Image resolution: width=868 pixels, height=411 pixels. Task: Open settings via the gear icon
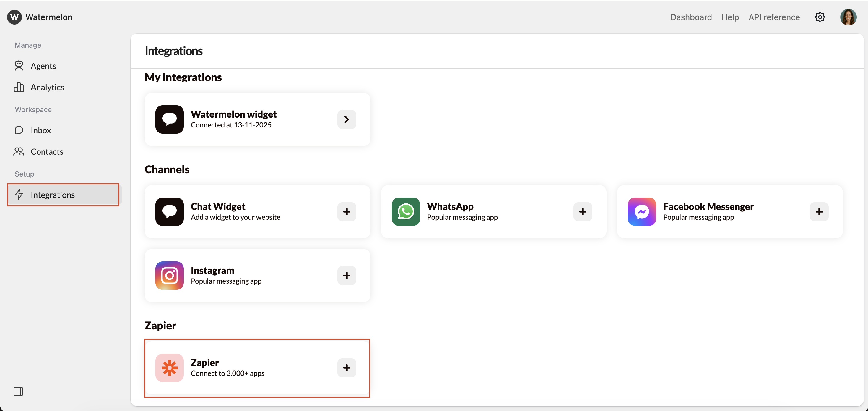[820, 17]
